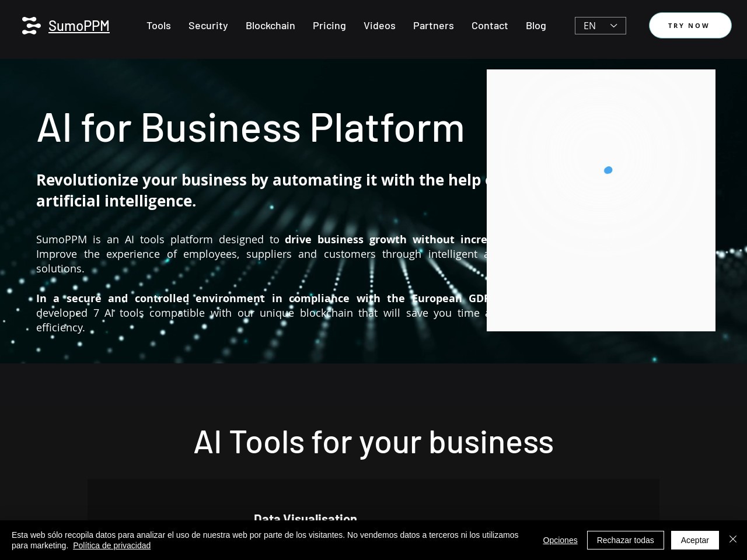Click the SumoPPM logo icon

pos(32,26)
